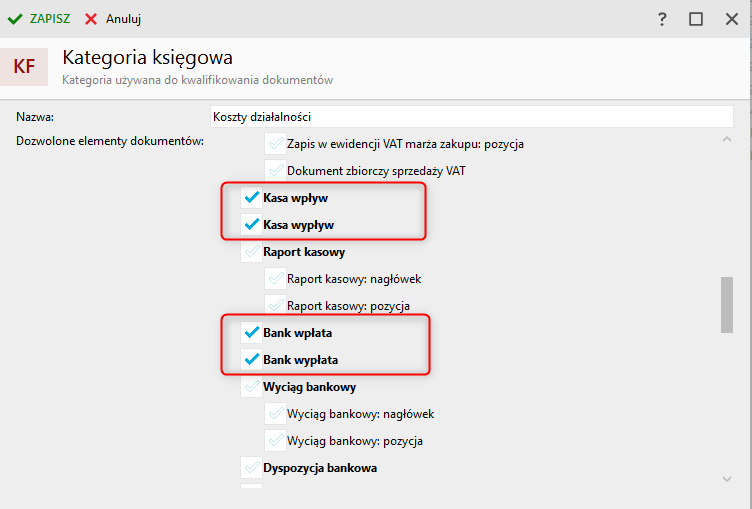Open help via the question mark icon
This screenshot has height=509, width=752.
[x=662, y=19]
